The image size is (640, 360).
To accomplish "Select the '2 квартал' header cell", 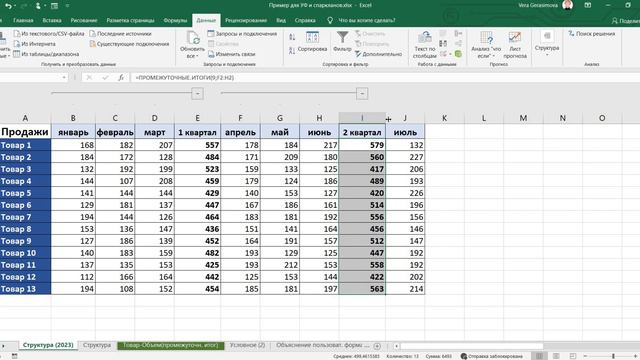I will click(x=362, y=132).
